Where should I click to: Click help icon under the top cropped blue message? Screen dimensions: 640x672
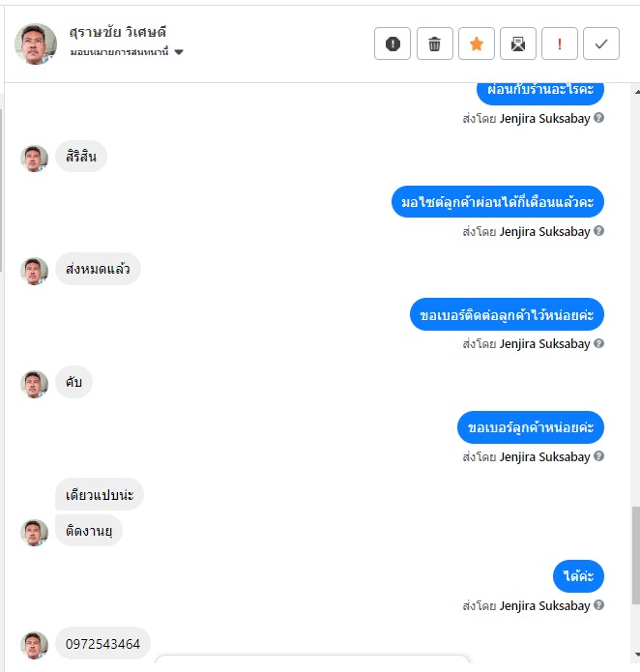[x=599, y=117]
